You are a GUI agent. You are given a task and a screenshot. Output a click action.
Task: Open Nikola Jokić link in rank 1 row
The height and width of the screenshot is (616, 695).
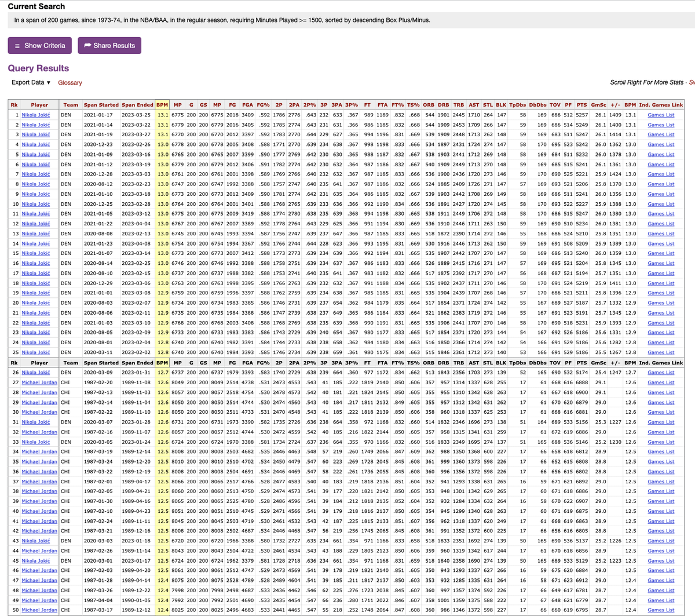click(35, 115)
